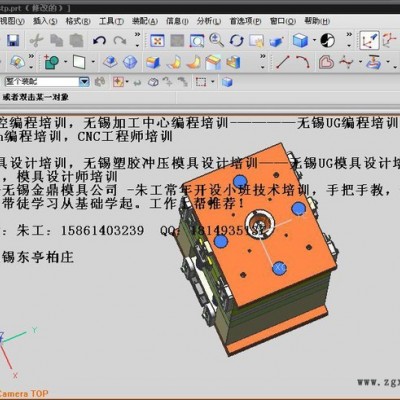Viewport: 400px width, 400px height.
Task: Click the green block with plus icon
Action: (x=52, y=62)
